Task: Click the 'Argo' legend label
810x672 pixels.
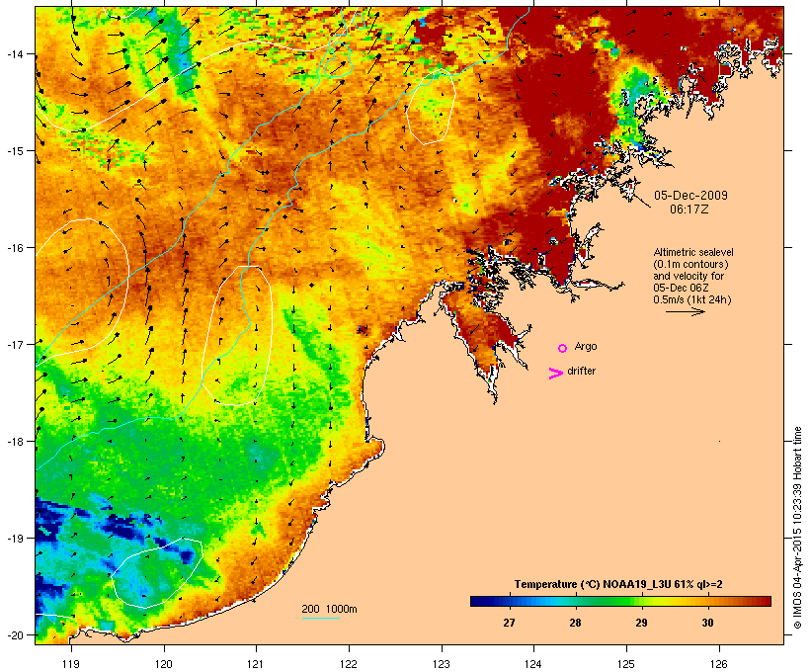Action: [586, 346]
